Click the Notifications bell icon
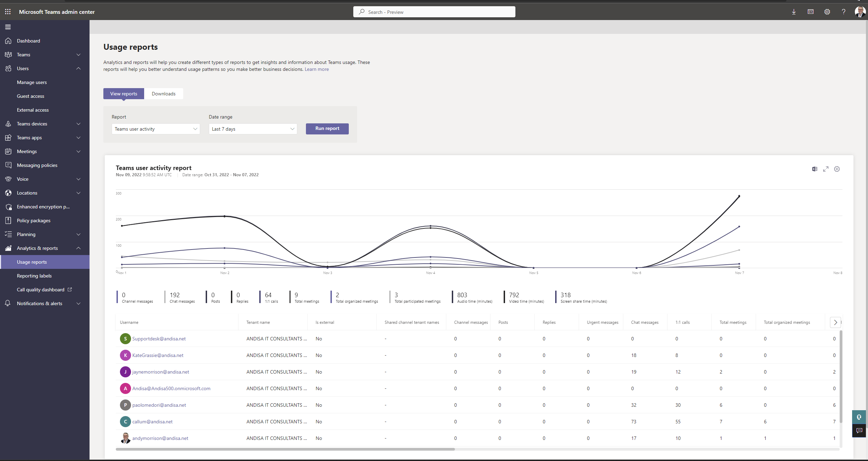This screenshot has width=868, height=461. [8, 303]
